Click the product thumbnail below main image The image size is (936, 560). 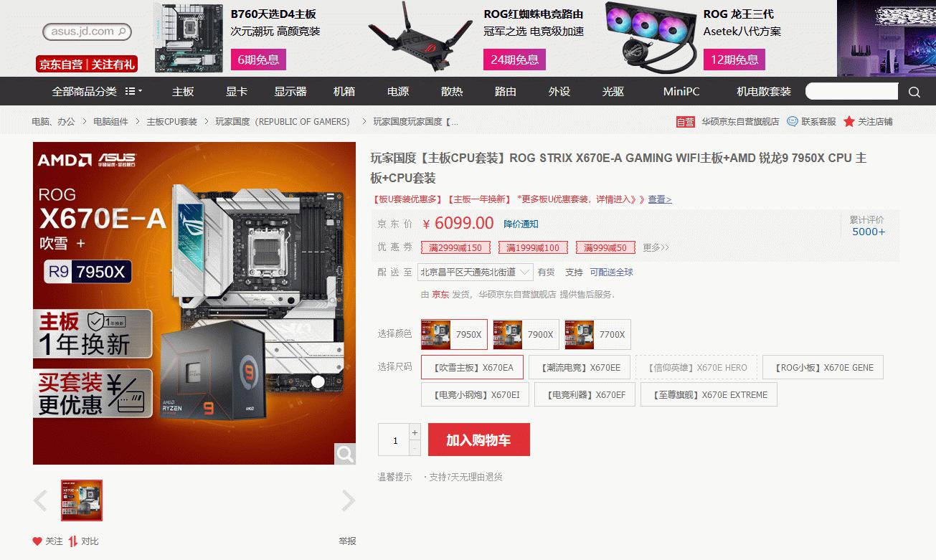point(82,500)
